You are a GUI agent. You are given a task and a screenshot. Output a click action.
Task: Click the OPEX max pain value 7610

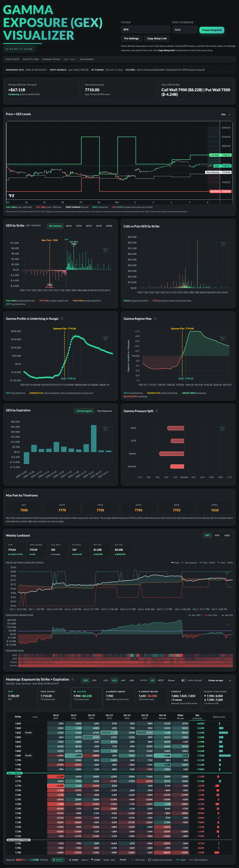point(215,510)
